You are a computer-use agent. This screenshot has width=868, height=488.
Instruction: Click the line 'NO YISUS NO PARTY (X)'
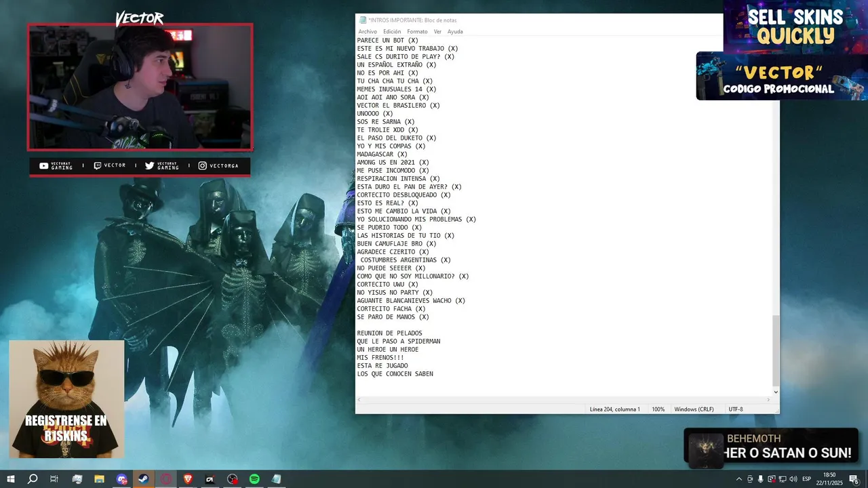[395, 293]
